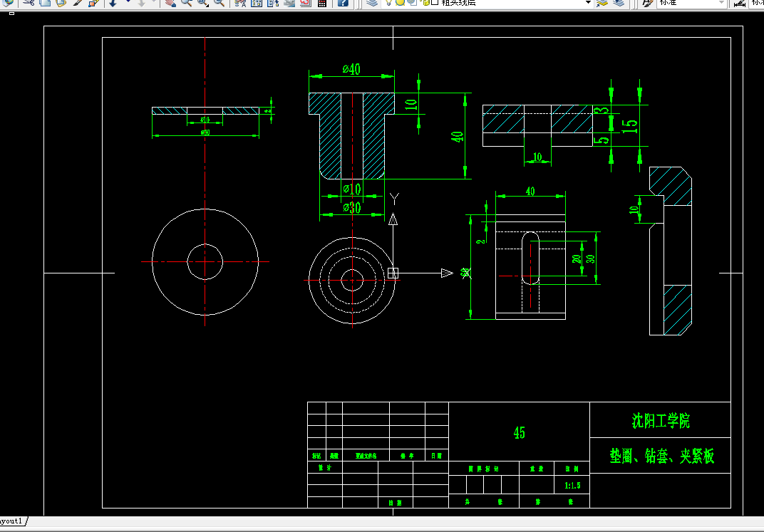Click the Copy icon in toolbar
764x532 pixels.
tap(45, 2)
